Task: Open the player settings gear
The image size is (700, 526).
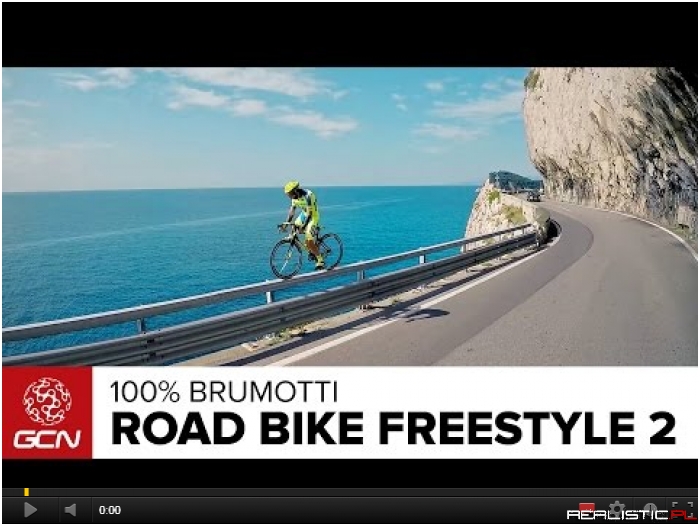Action: 617,508
